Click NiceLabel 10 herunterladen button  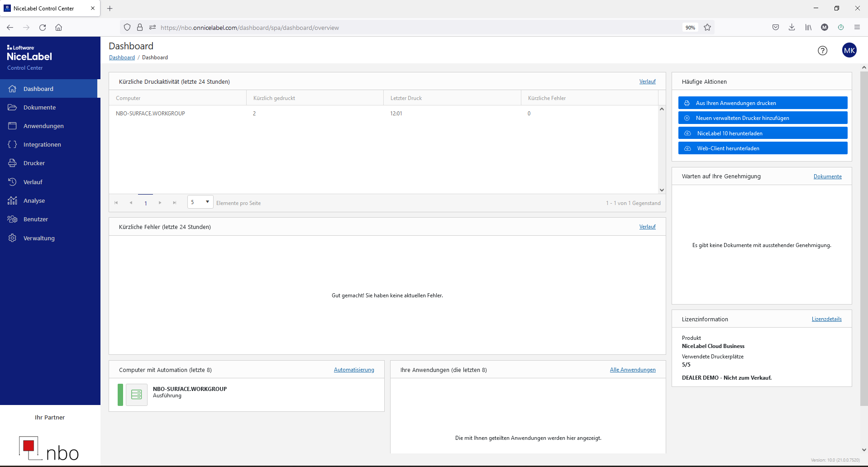pos(763,133)
